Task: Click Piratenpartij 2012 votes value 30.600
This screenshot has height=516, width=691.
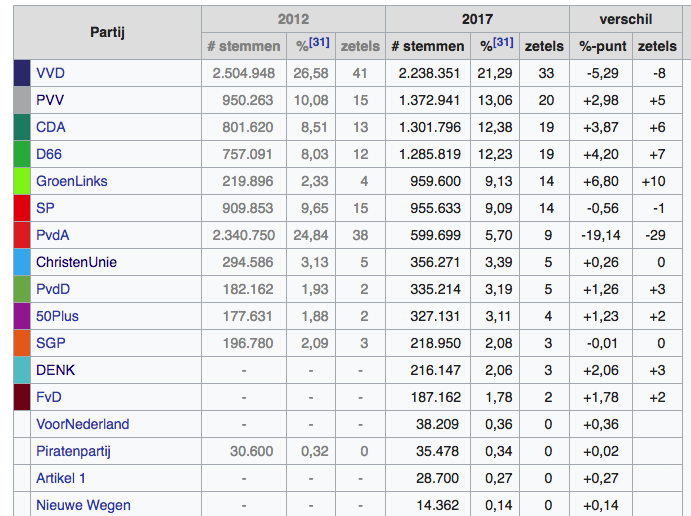Action: [x=252, y=451]
